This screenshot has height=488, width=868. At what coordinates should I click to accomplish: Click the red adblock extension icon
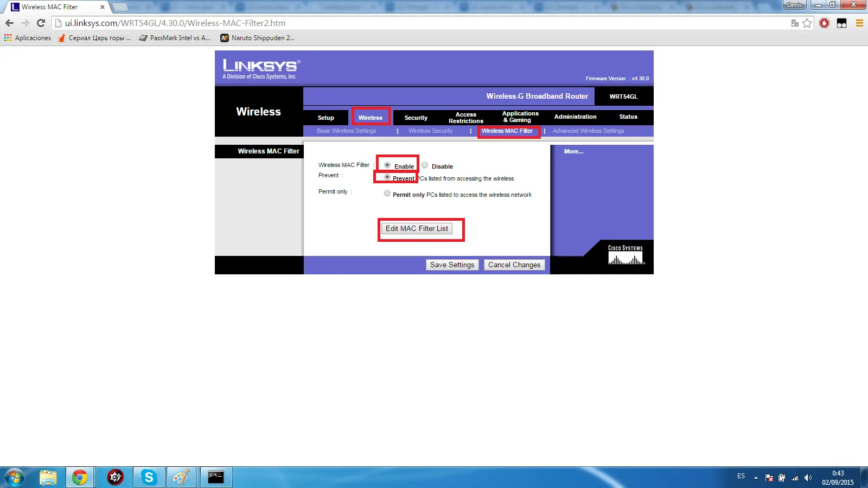click(825, 23)
